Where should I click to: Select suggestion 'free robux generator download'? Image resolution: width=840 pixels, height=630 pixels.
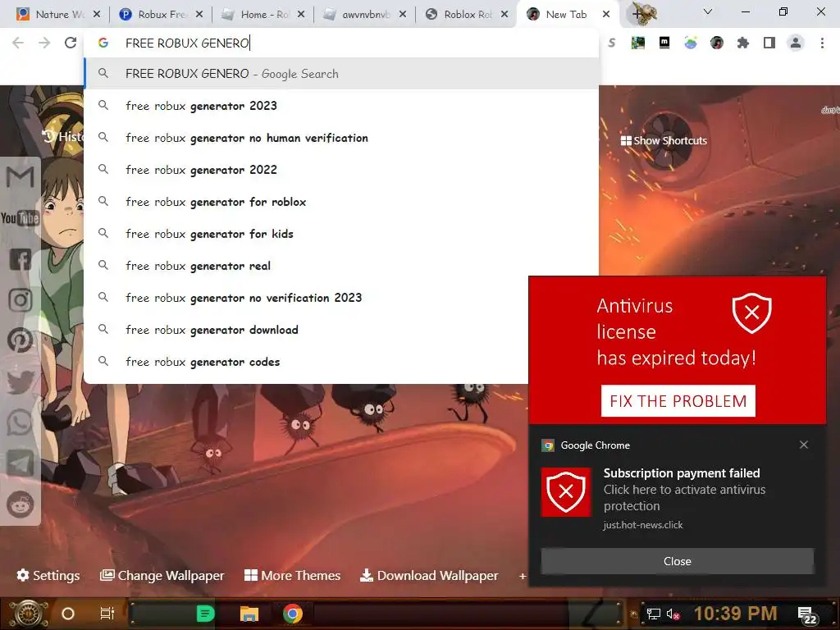(306, 330)
